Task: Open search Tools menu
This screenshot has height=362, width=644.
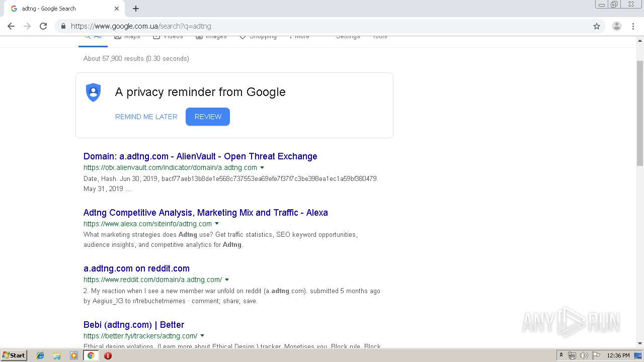Action: click(x=380, y=37)
